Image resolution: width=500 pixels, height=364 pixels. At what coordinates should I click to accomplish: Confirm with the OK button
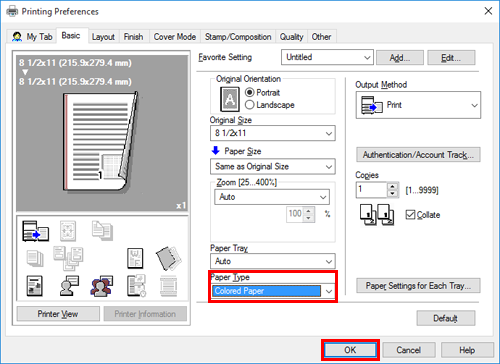pyautogui.click(x=350, y=350)
